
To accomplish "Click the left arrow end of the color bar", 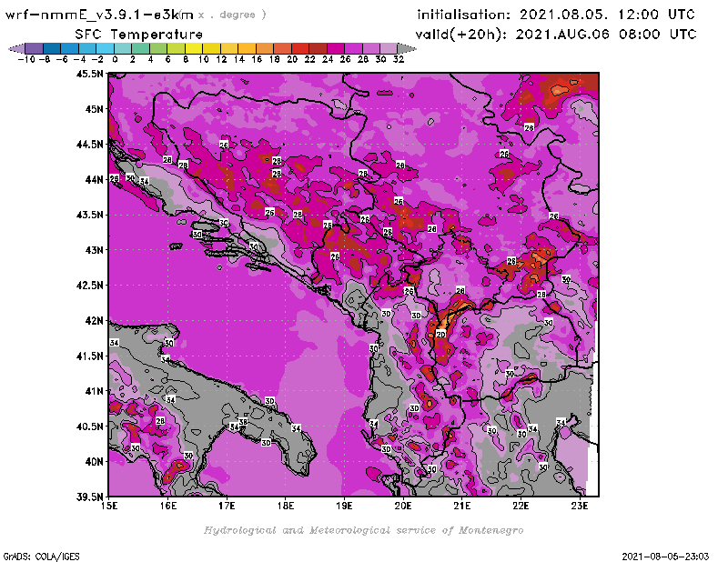I will pos(15,48).
